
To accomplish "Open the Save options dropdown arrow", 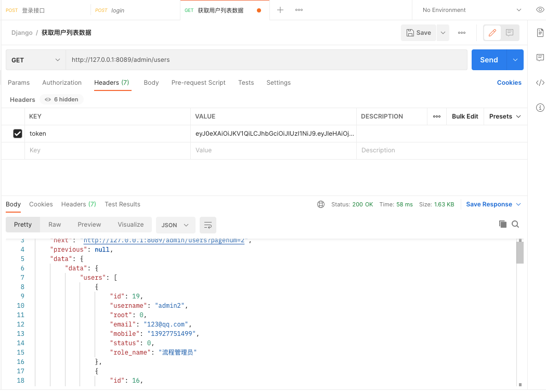I will tap(443, 33).
